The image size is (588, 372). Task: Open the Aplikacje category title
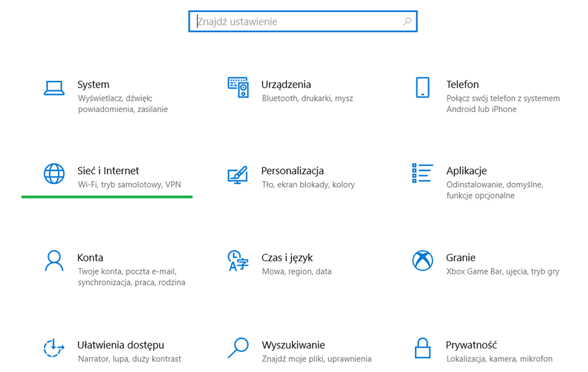pos(467,170)
